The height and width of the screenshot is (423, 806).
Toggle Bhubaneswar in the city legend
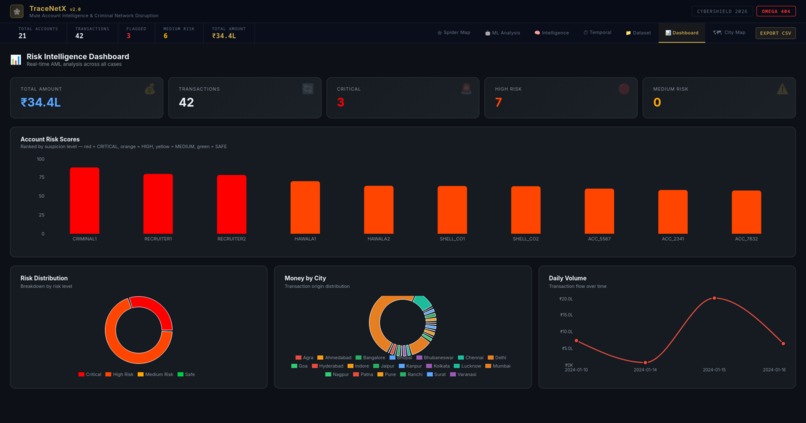pos(435,357)
